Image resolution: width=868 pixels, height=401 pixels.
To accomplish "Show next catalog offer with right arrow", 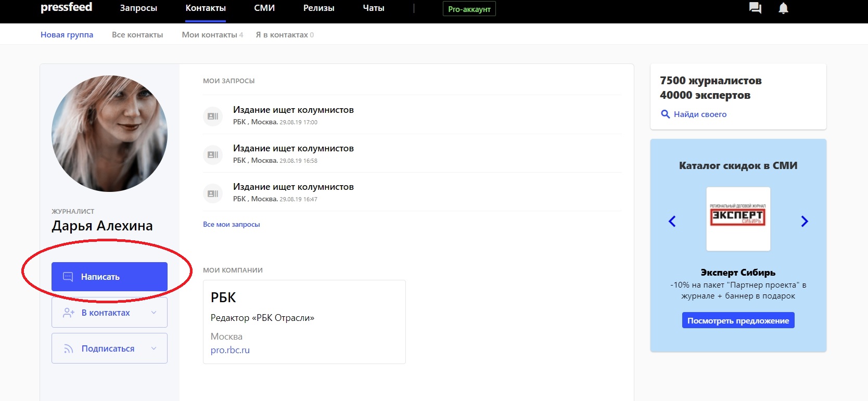I will [805, 222].
